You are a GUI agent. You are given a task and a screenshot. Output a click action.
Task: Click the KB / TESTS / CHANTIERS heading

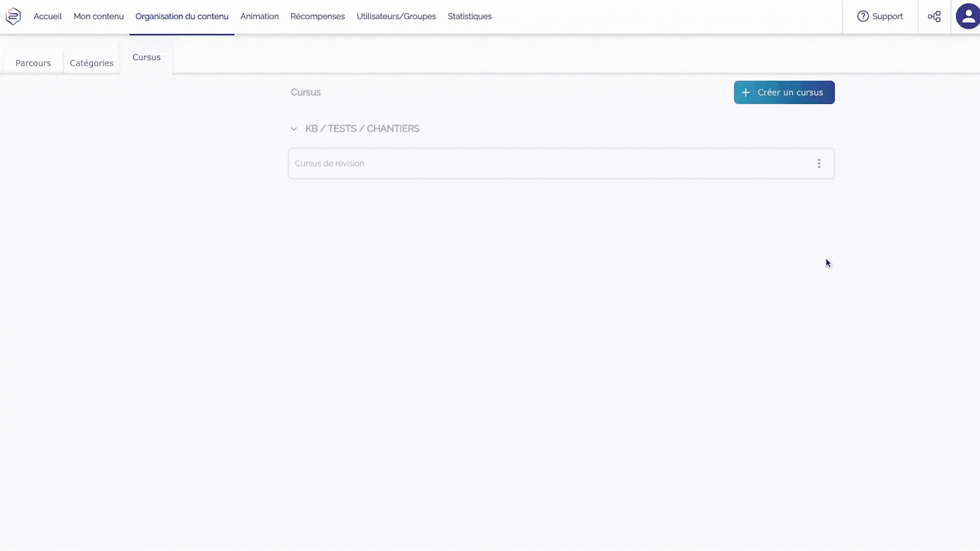click(362, 129)
